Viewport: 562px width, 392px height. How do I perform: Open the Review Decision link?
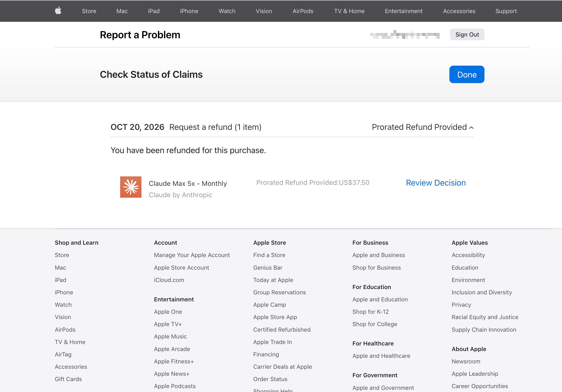436,183
